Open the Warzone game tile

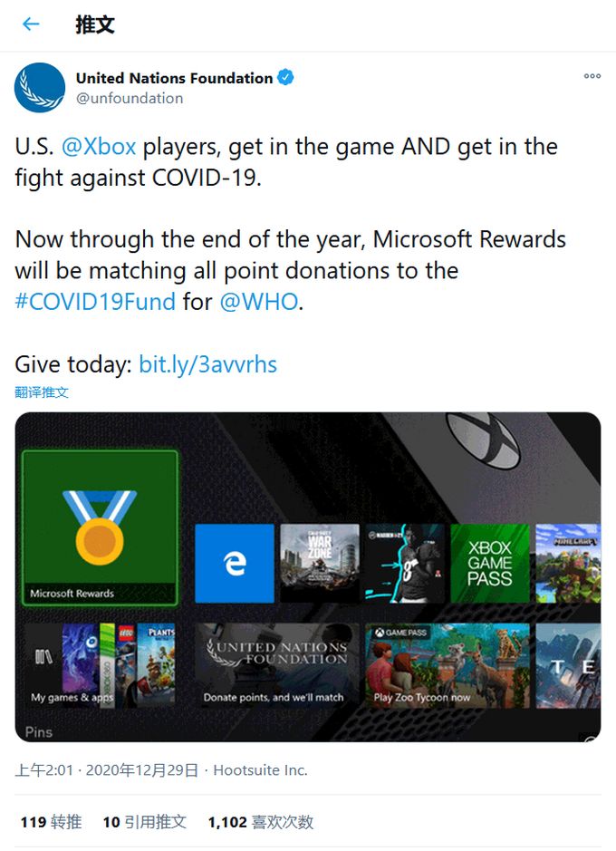(320, 564)
